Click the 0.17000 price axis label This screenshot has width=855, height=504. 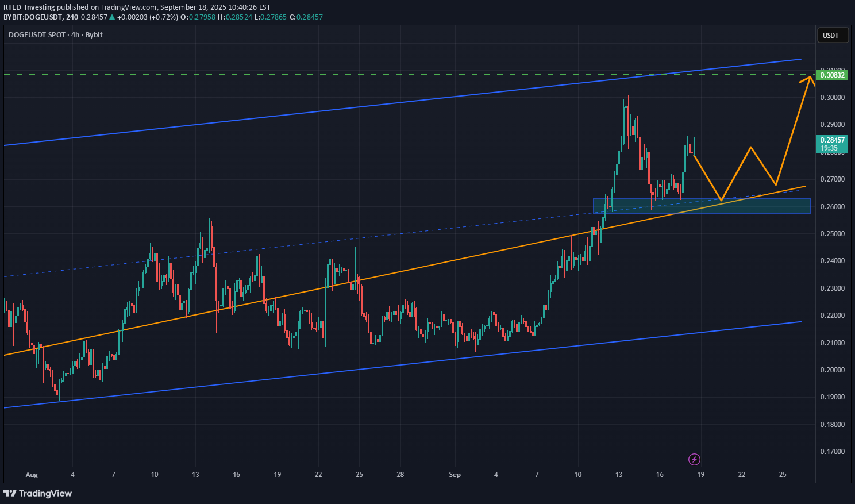832,452
